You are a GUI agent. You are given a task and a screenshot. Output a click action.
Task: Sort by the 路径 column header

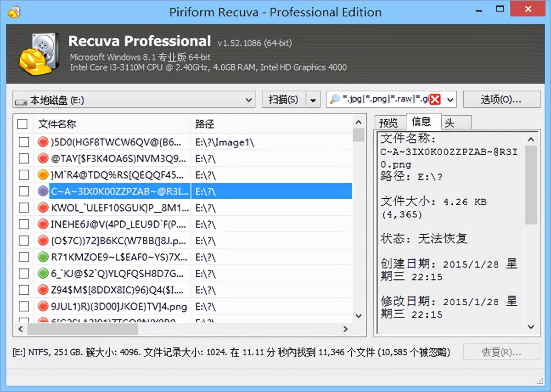click(x=271, y=124)
